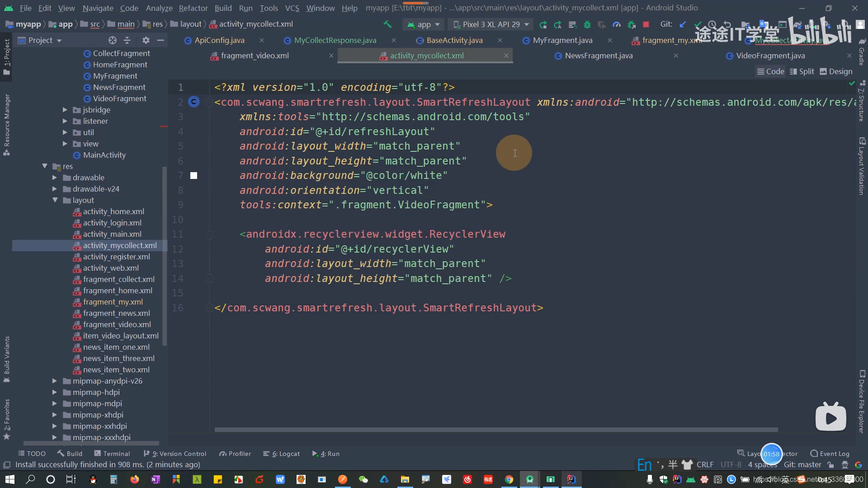This screenshot has height=488, width=868.
Task: Open the Refactor menu
Action: click(193, 8)
